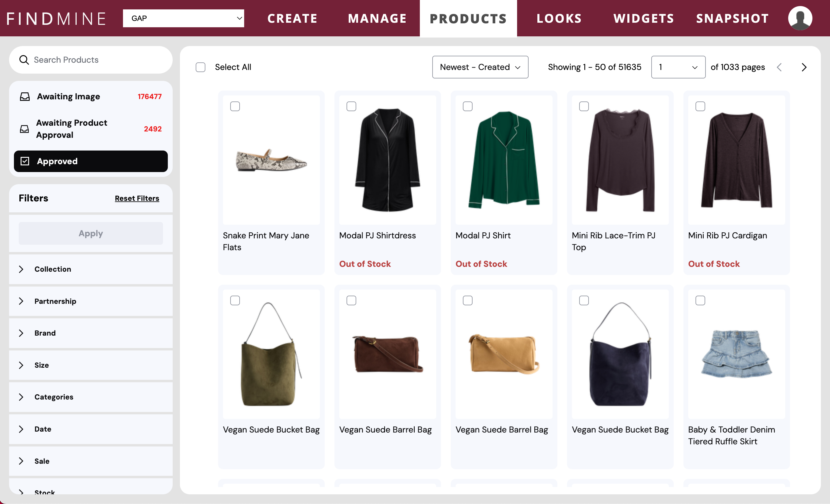Click 'Baby & Toddler Denim Tiered Ruffle Skirt' name
830x504 pixels.
[x=732, y=435]
